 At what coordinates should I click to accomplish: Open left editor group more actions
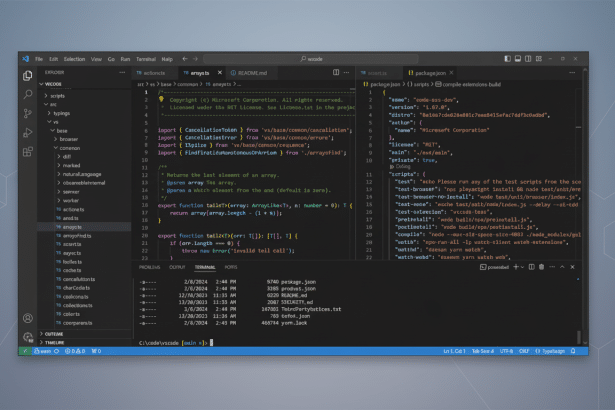pos(346,73)
